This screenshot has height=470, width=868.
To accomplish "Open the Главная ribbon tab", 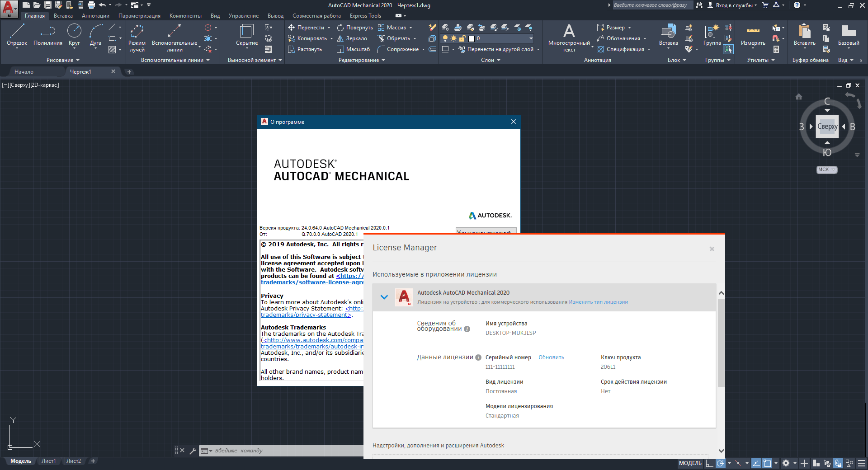I will (35, 16).
